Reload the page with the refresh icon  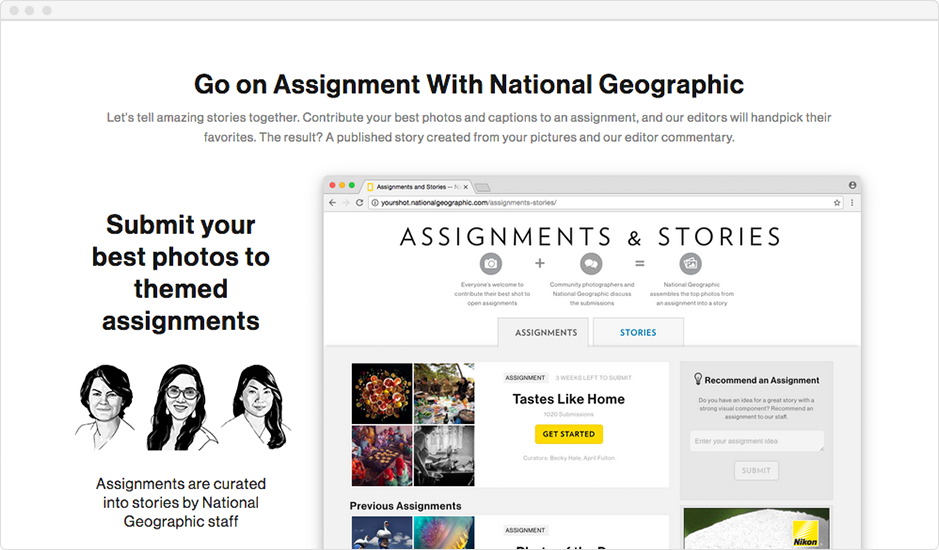coord(359,203)
